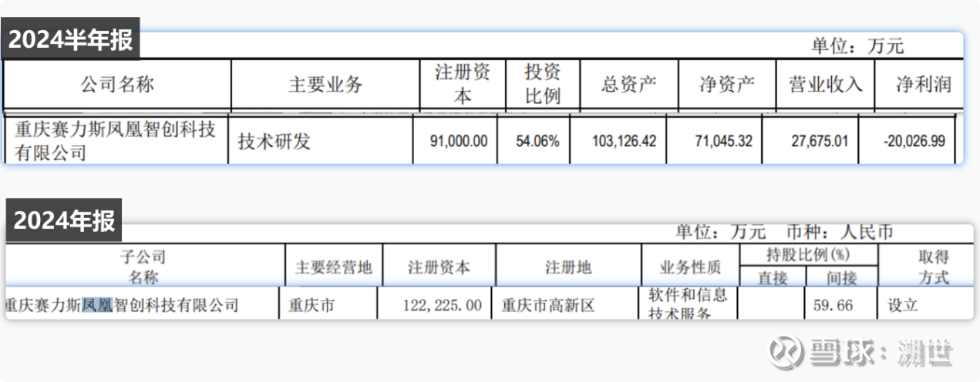Click the 27,675.01 revenue value

(x=819, y=142)
